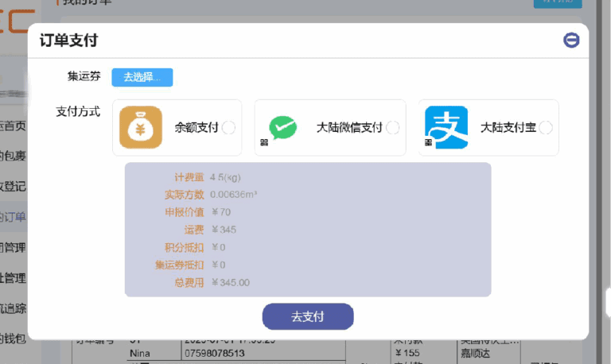Click the Nina recipient name in the table
This screenshot has height=364, width=611.
tap(140, 353)
